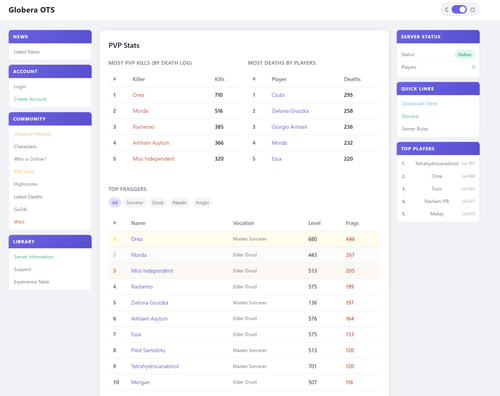Image resolution: width=500 pixels, height=396 pixels.
Task: Open killer Miss Independent in kills table
Action: pos(153,159)
